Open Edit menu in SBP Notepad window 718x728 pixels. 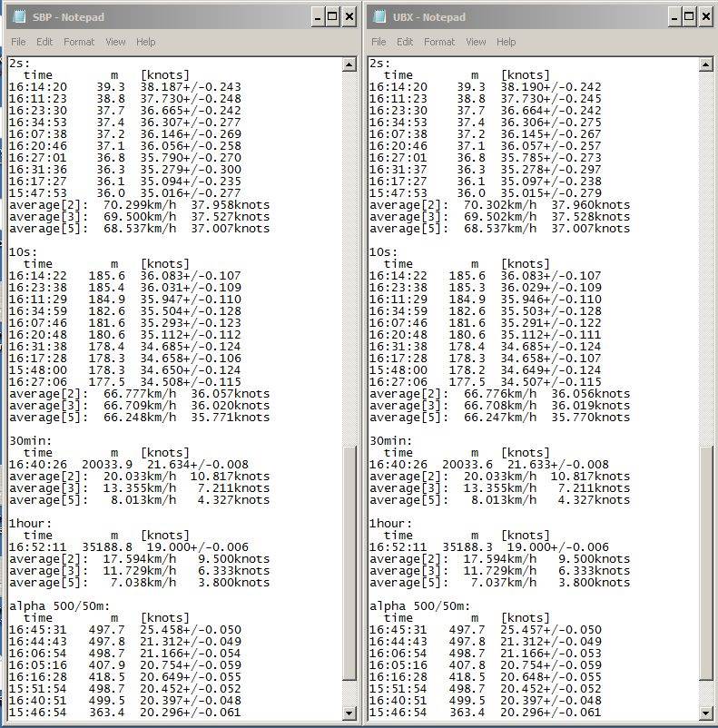[44, 42]
